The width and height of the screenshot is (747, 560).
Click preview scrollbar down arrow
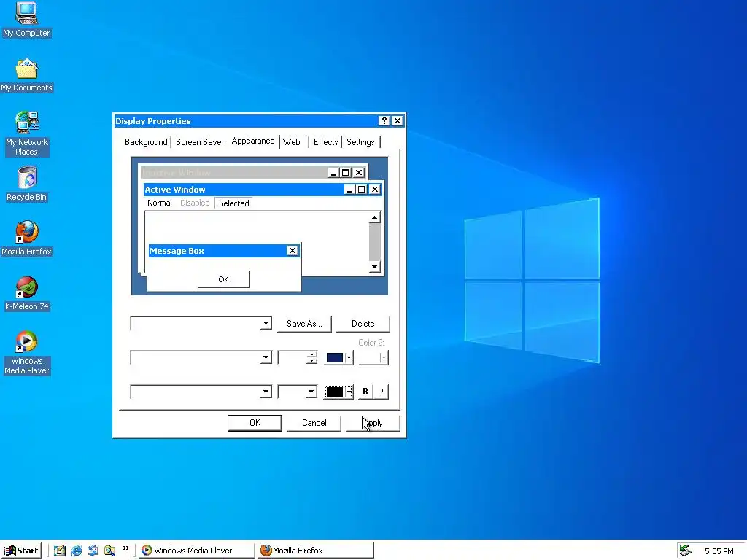click(x=375, y=267)
